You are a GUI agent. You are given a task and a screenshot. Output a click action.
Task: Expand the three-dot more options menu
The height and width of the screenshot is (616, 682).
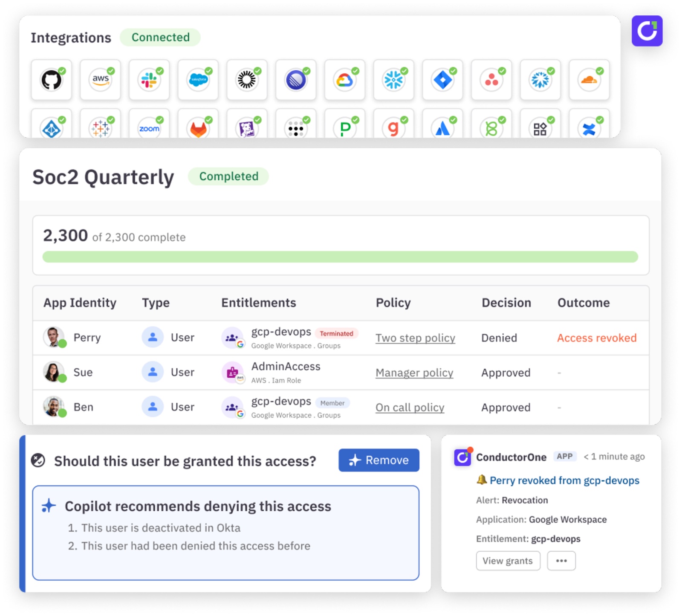(561, 561)
